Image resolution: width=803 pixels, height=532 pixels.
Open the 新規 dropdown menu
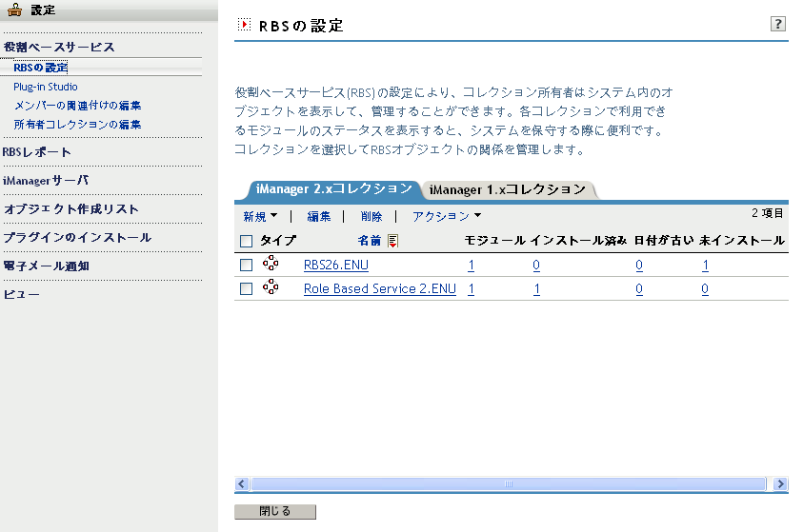(x=260, y=216)
